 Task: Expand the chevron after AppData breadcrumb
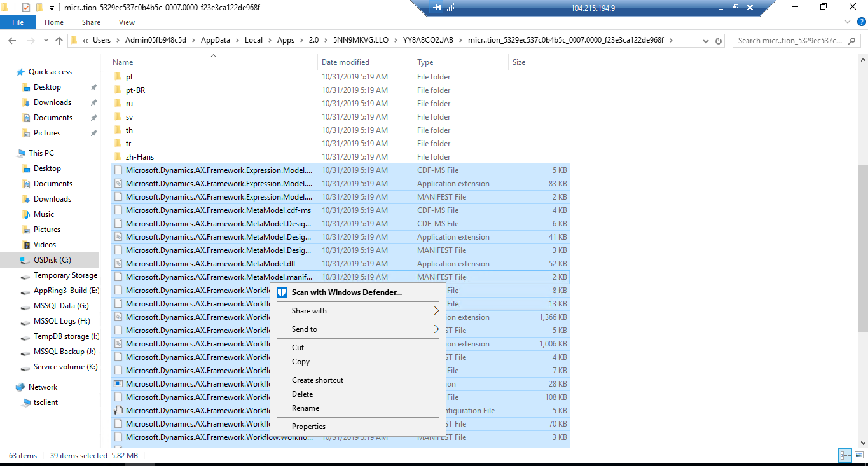(237, 40)
